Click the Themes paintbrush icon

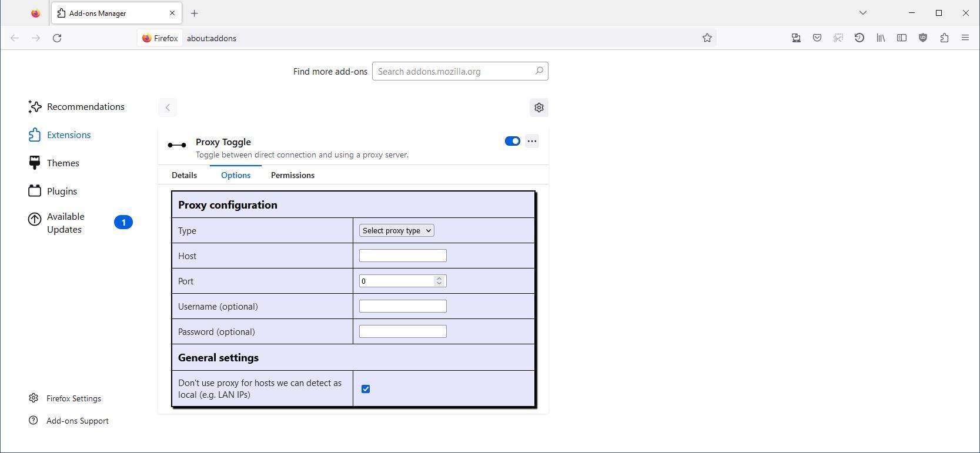[35, 163]
